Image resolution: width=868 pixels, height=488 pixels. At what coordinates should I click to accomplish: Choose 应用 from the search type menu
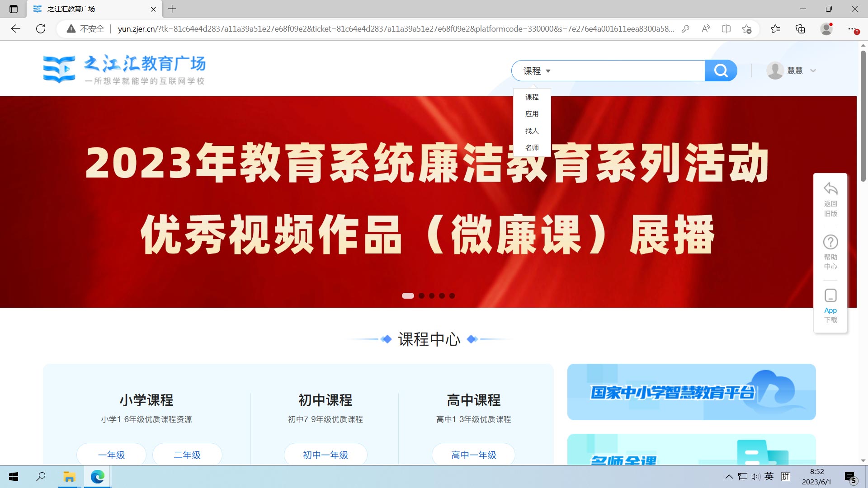pos(532,114)
